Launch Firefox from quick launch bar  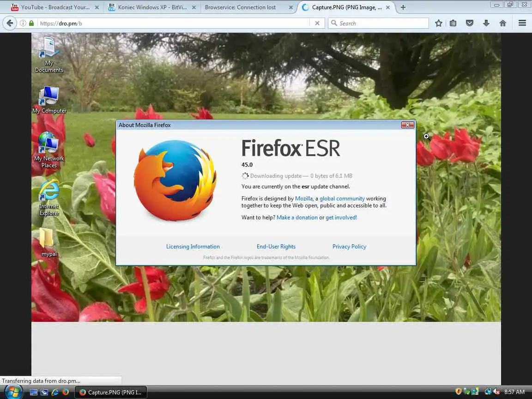[66, 392]
